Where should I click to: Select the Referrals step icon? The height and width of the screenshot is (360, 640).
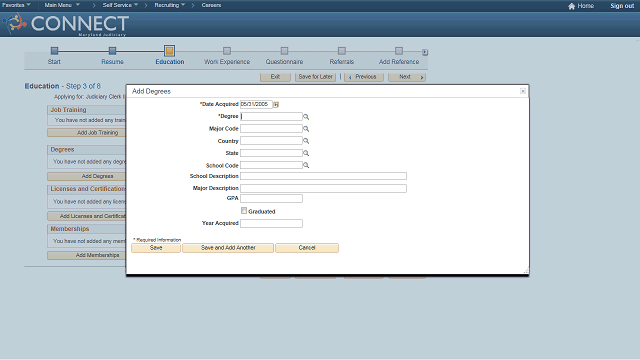(342, 51)
